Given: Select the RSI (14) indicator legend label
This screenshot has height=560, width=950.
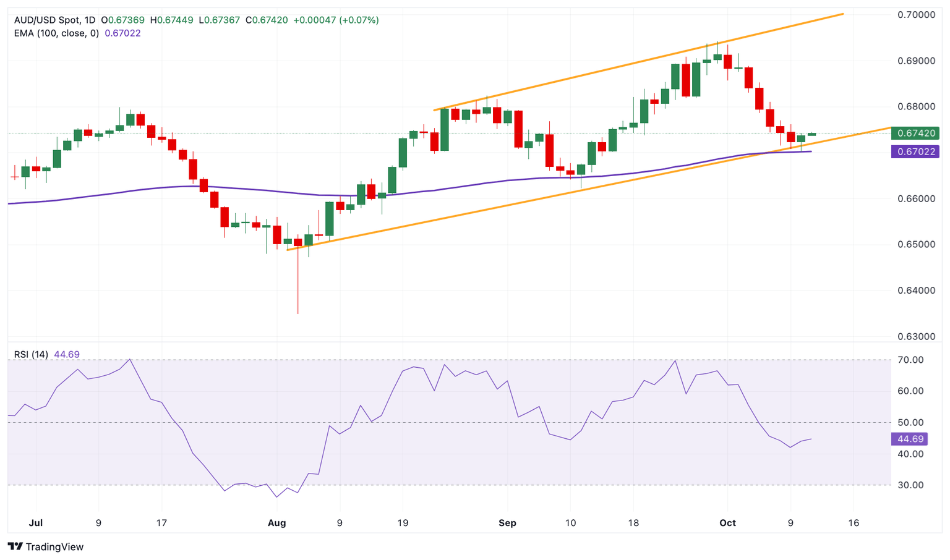Looking at the screenshot, I should (31, 354).
